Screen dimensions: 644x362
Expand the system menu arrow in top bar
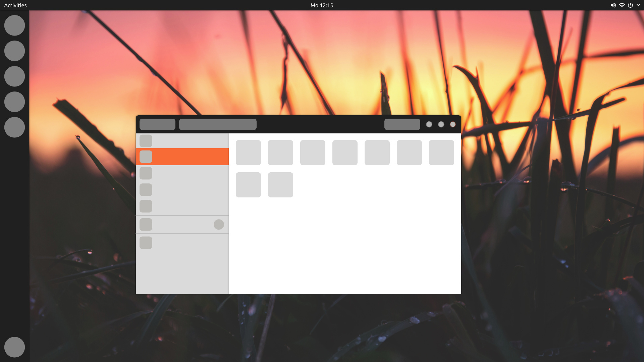(x=638, y=5)
